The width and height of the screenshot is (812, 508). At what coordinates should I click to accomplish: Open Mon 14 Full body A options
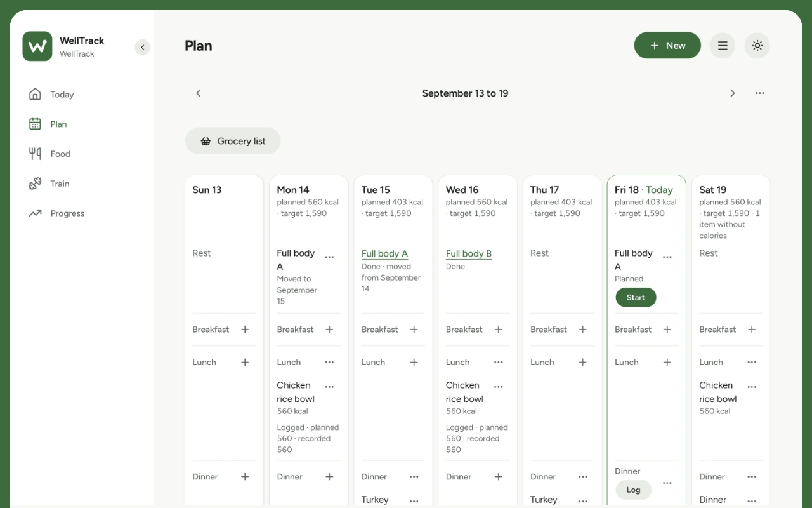click(x=329, y=257)
